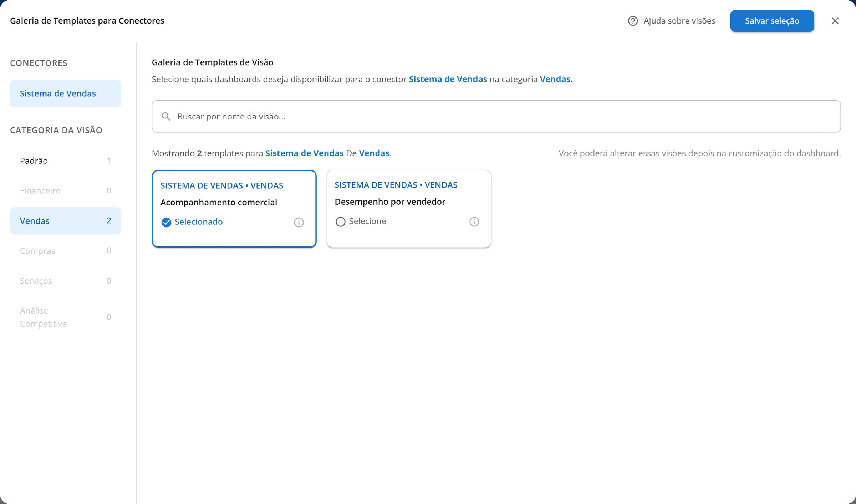Click the Selecione label

pyautogui.click(x=367, y=221)
